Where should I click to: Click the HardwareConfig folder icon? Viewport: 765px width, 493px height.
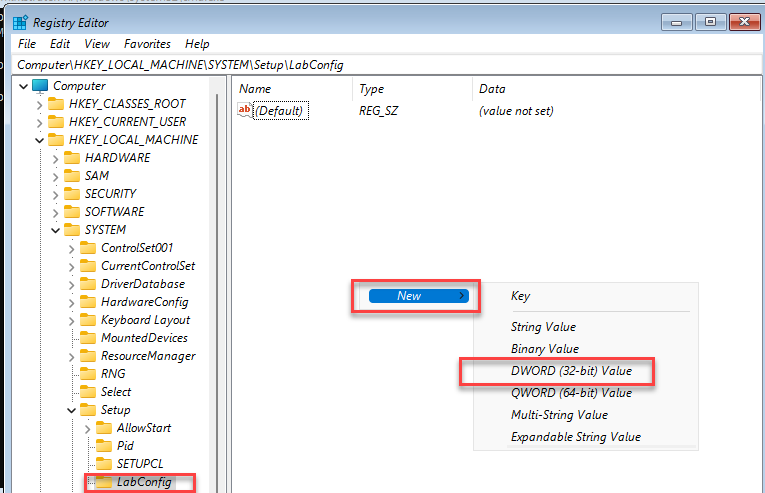88,302
